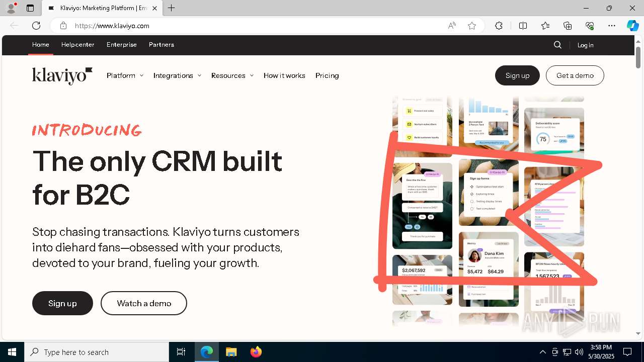The image size is (644, 362).
Task: Open Task View on the taskbar
Action: tap(181, 352)
